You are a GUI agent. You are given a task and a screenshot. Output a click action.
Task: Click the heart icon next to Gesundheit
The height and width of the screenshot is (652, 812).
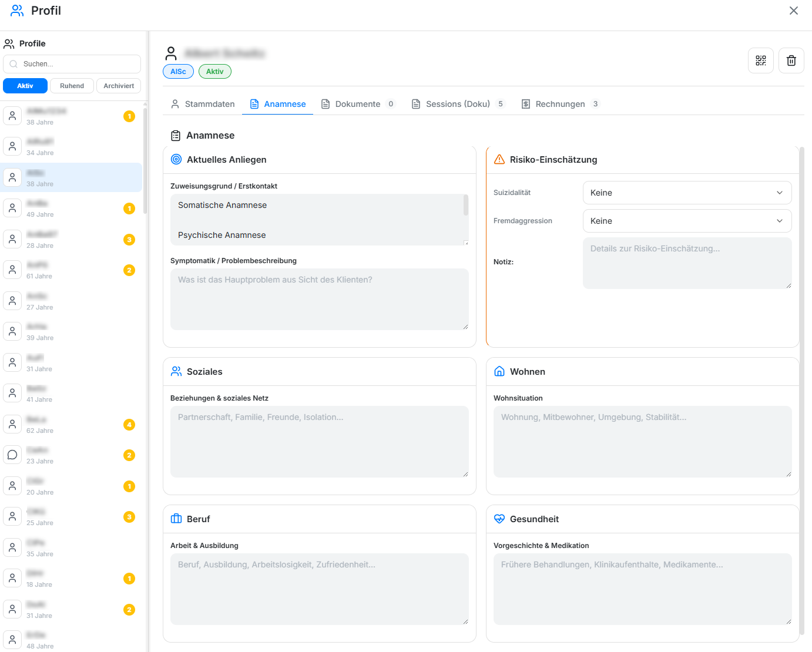[499, 519]
